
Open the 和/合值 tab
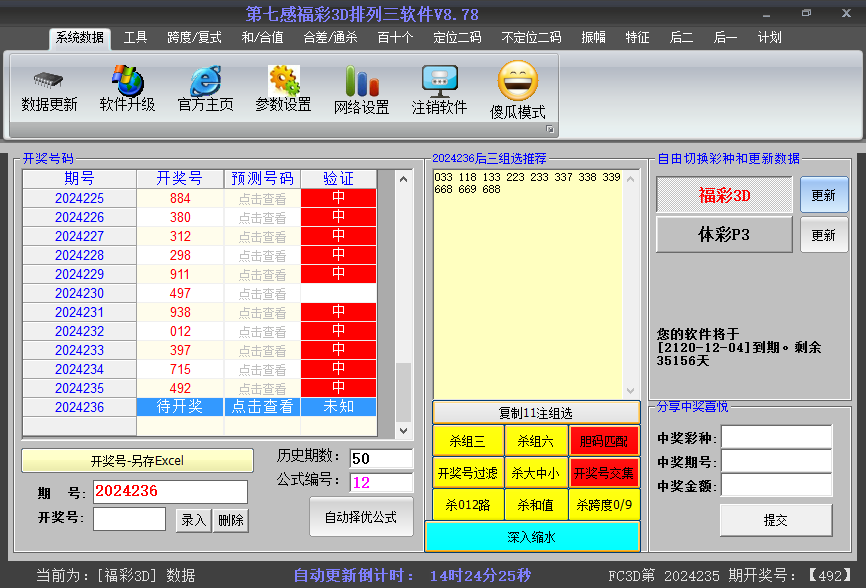(x=262, y=38)
